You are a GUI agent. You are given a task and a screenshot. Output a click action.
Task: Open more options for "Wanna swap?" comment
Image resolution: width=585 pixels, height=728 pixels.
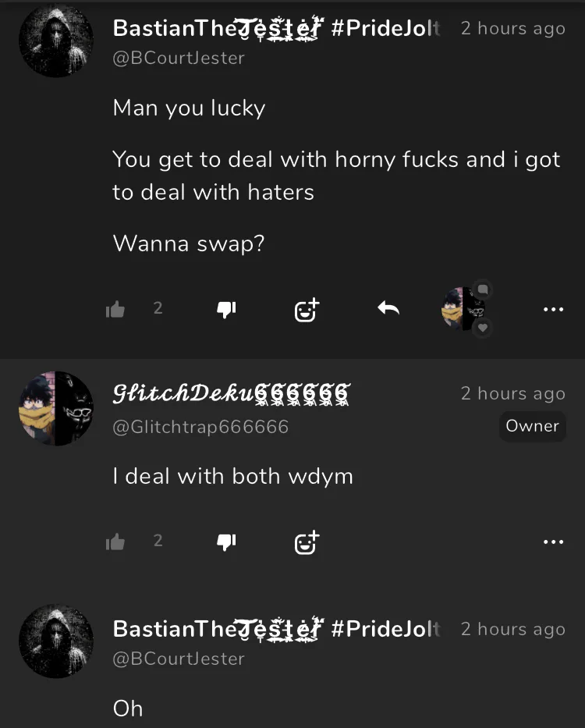[x=554, y=309]
